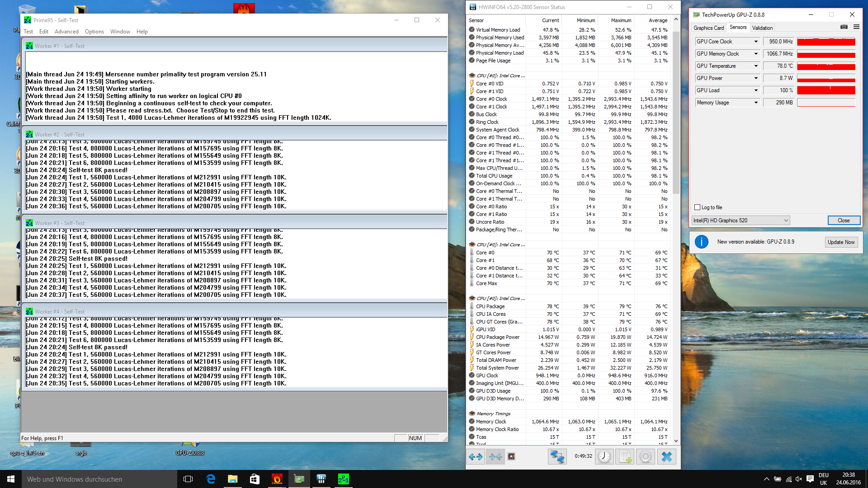The height and width of the screenshot is (488, 868).
Task: Click GPU-Z screenshot camera icon
Action: pos(844,27)
